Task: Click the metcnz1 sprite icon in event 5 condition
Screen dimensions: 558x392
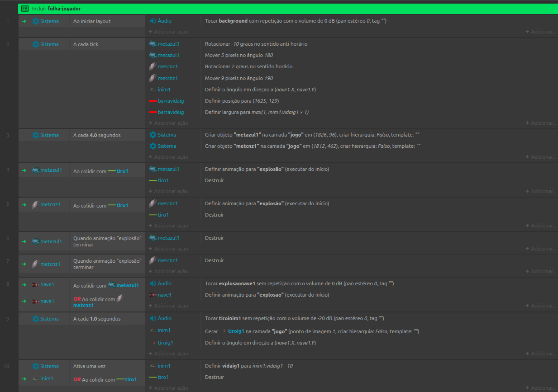Action: (35, 204)
